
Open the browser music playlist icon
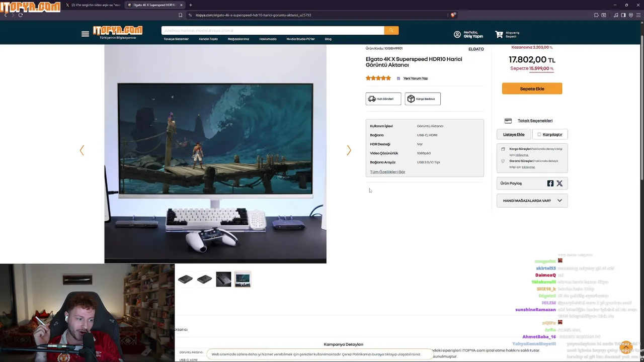click(616, 15)
